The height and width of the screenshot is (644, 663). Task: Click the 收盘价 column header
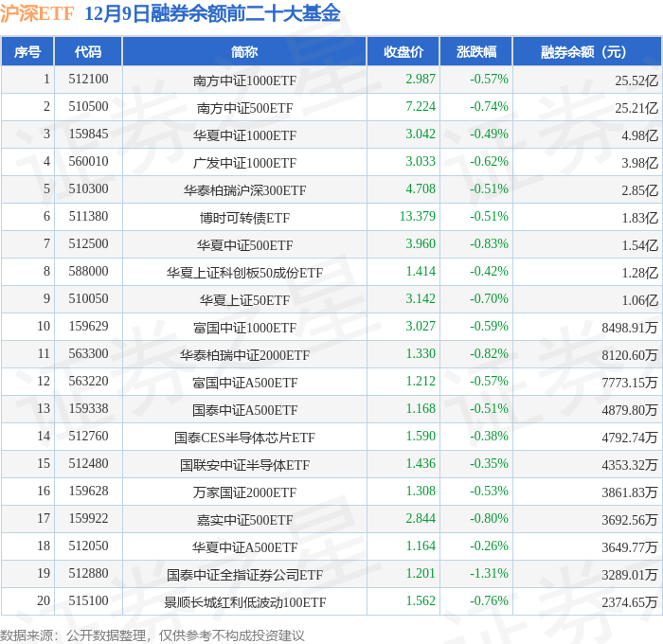(403, 52)
